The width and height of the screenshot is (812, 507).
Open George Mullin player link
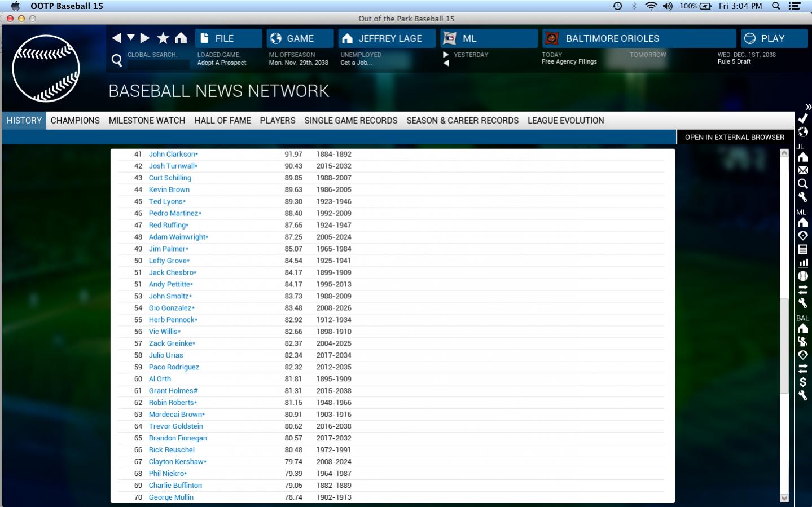pos(171,497)
